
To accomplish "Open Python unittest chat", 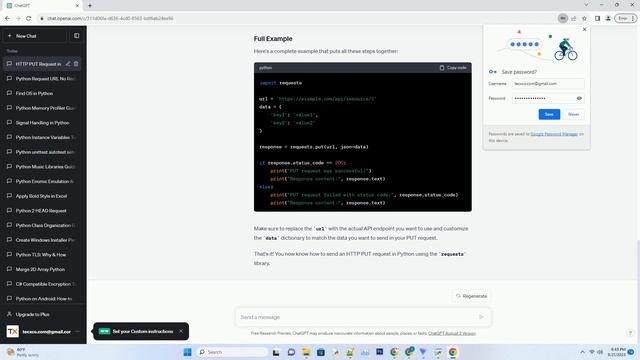I will 42,152.
